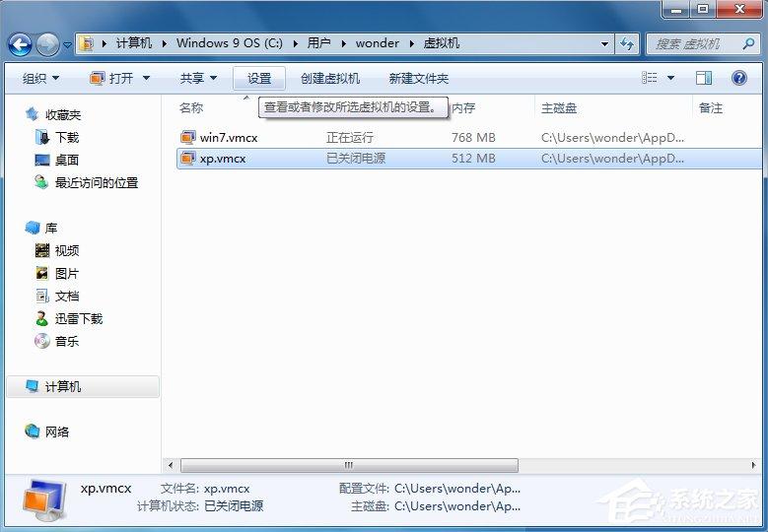Click 创建虚拟机 in toolbar
Screen dimensions: 768x532
click(x=330, y=78)
